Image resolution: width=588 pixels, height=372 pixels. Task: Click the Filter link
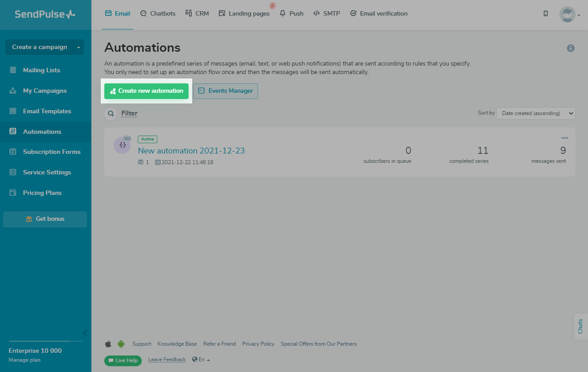pyautogui.click(x=129, y=113)
